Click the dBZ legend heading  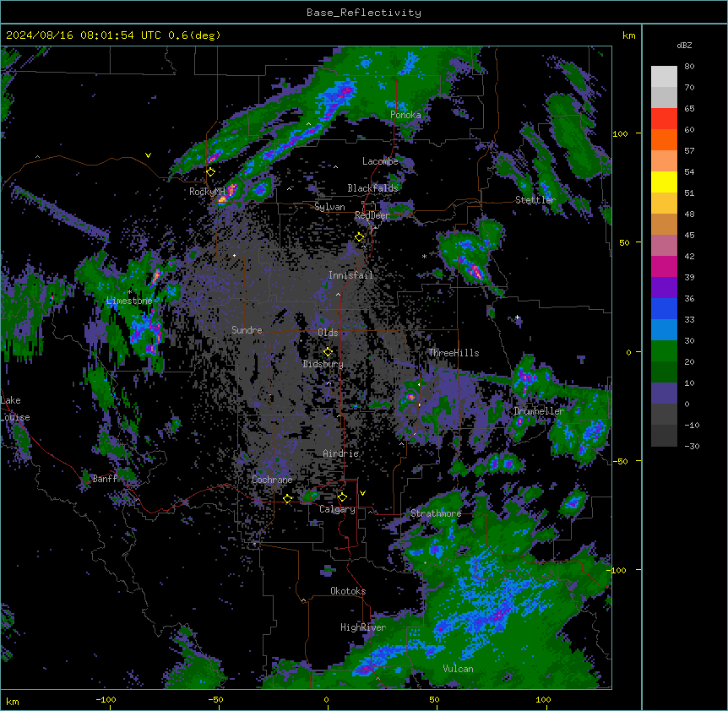click(684, 46)
